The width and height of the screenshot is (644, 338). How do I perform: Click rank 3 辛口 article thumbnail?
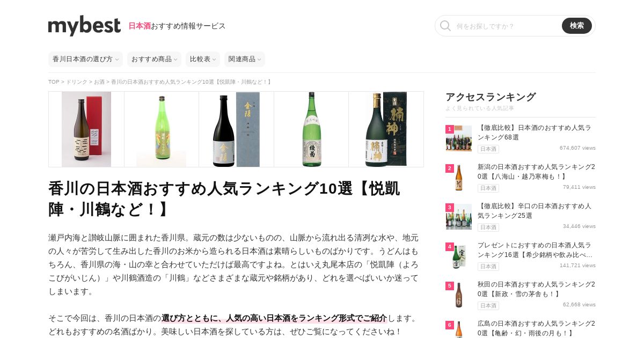click(459, 217)
